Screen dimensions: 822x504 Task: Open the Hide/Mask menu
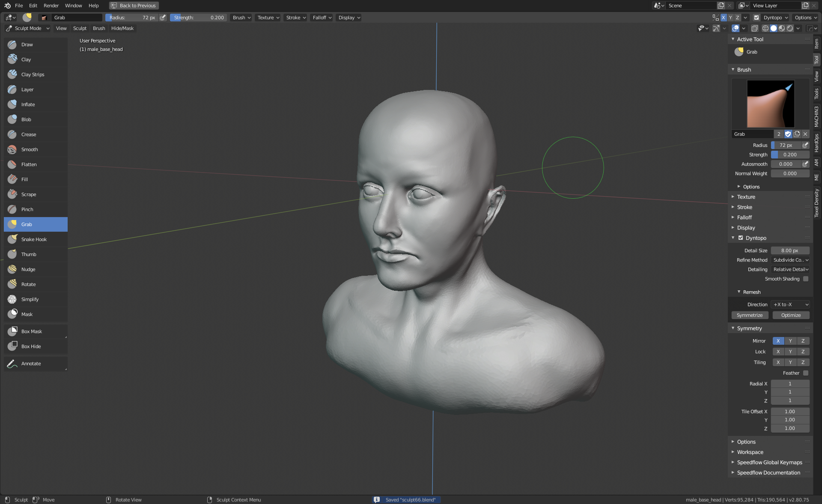pyautogui.click(x=122, y=28)
